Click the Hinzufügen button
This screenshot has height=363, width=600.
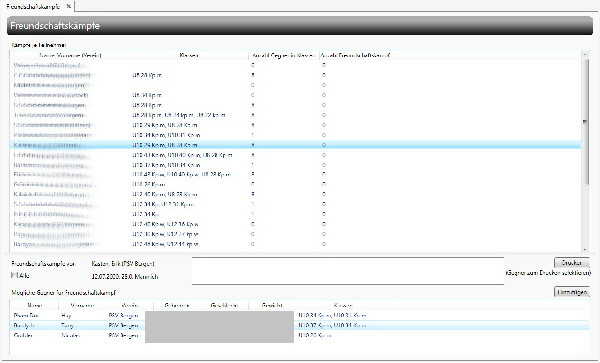(572, 292)
